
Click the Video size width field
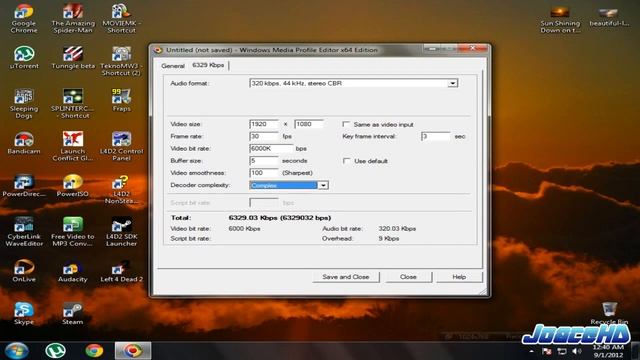(x=264, y=124)
